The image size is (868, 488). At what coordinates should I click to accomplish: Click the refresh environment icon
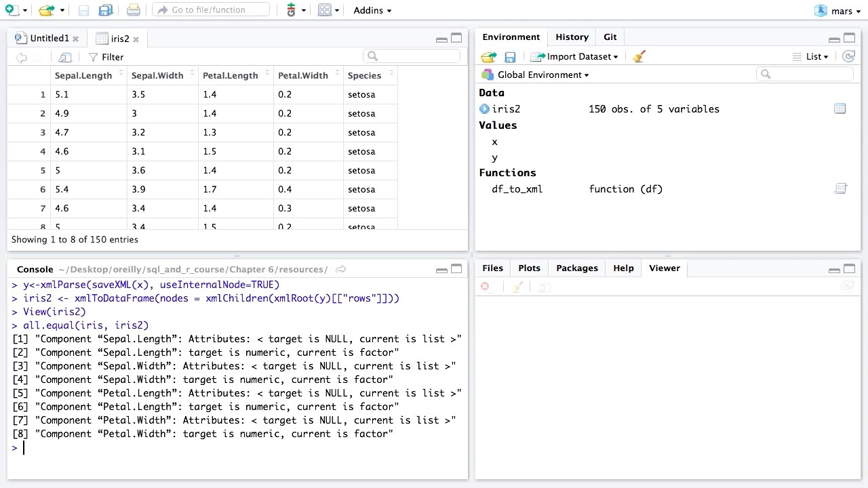(x=848, y=57)
